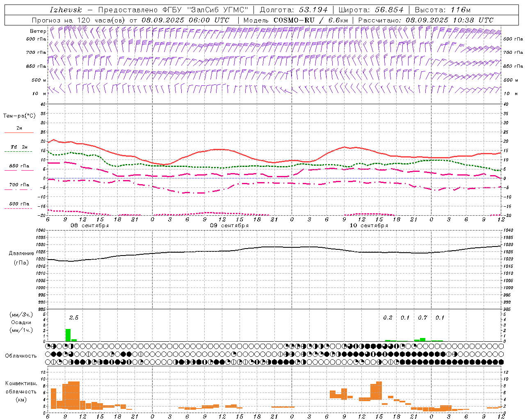Click the computed time 'Рассчитано: 08.09.2025 10:38 UTC'
This screenshot has height=420, width=525.
pos(426,20)
